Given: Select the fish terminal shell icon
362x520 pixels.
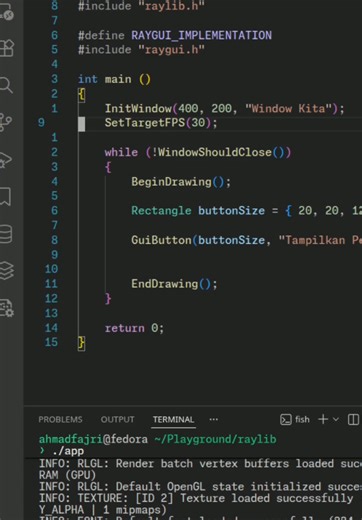Looking at the screenshot, I should (286, 419).
